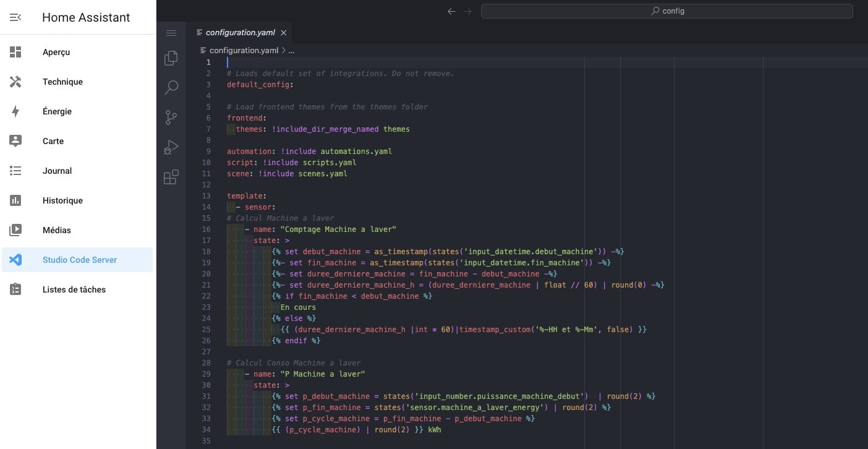This screenshot has width=868, height=449.
Task: Click the go forward arrow
Action: click(x=468, y=11)
